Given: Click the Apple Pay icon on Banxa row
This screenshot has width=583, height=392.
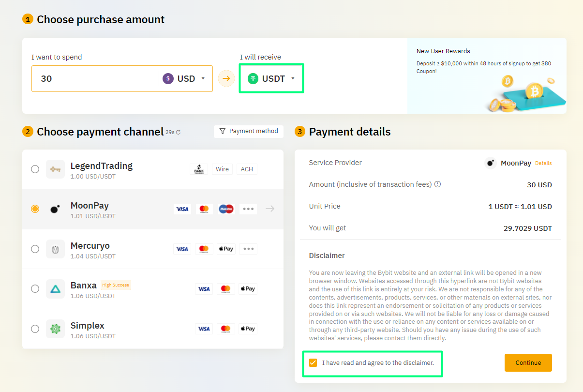Looking at the screenshot, I should [247, 289].
